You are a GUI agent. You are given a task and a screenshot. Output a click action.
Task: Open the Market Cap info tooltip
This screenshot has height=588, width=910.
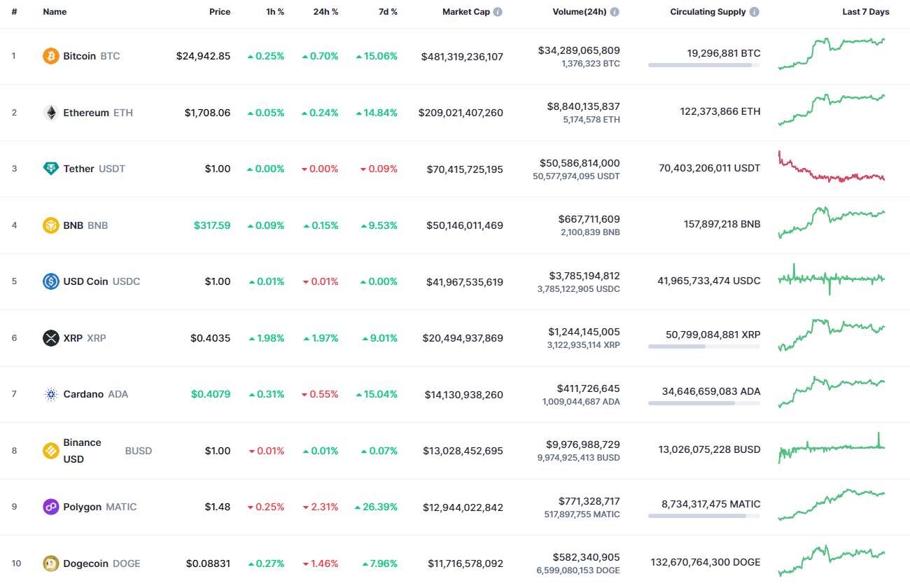coord(497,11)
